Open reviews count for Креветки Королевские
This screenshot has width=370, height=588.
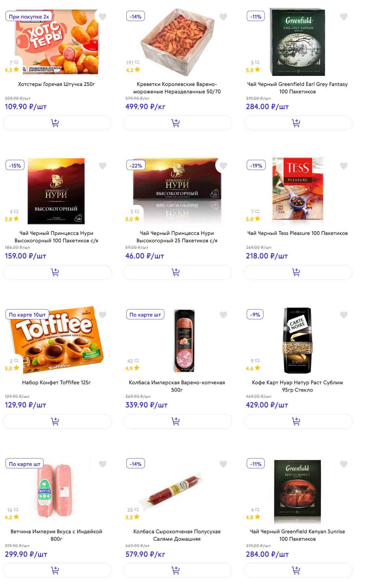pyautogui.click(x=132, y=63)
